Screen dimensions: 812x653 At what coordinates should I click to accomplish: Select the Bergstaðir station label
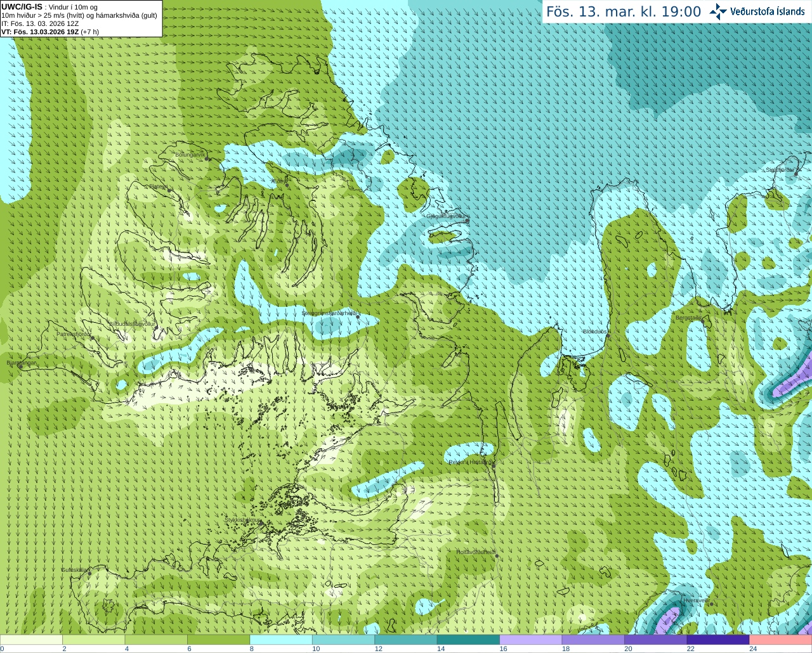coord(688,318)
